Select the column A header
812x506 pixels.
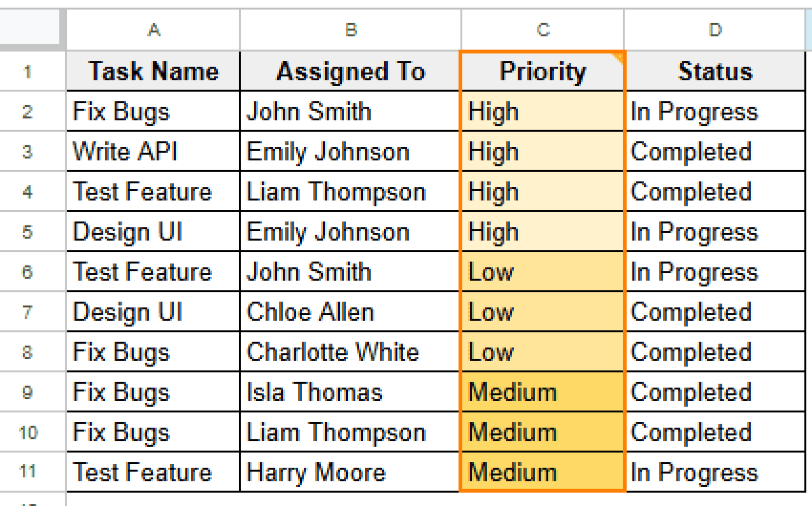point(153,30)
